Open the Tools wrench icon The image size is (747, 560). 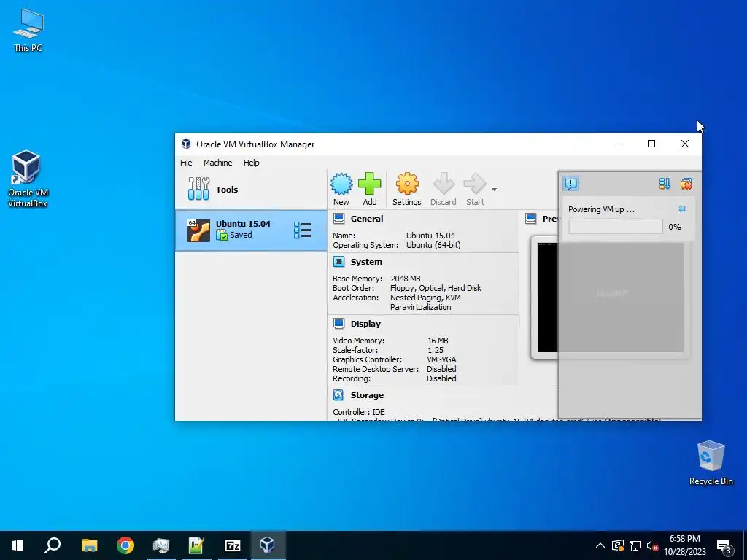[198, 189]
